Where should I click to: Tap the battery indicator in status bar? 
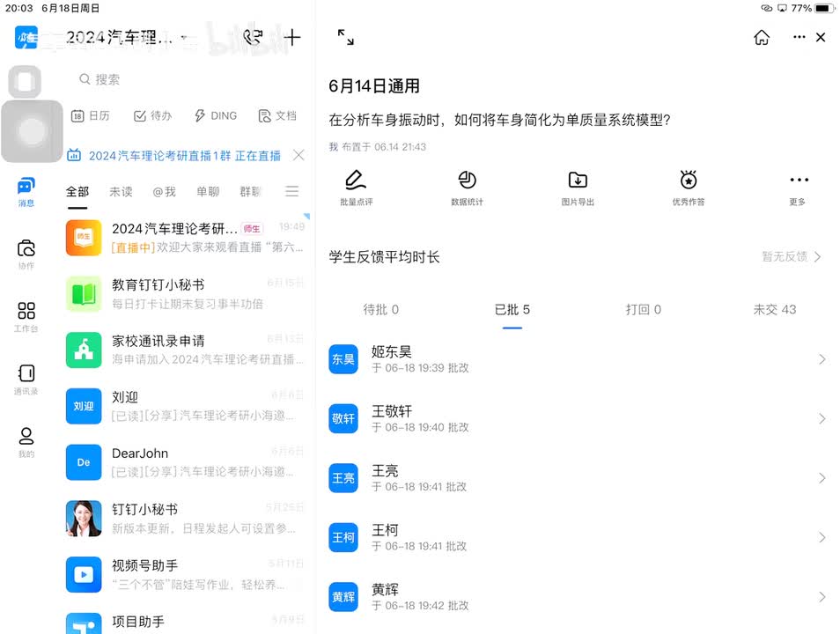point(824,8)
